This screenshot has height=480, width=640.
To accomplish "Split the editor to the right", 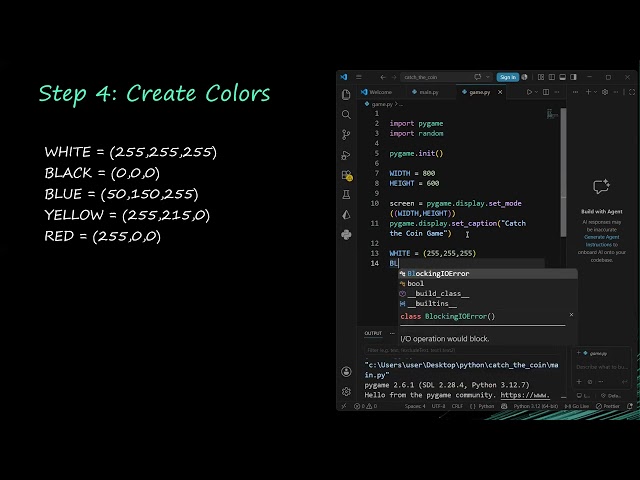I will tap(546, 92).
